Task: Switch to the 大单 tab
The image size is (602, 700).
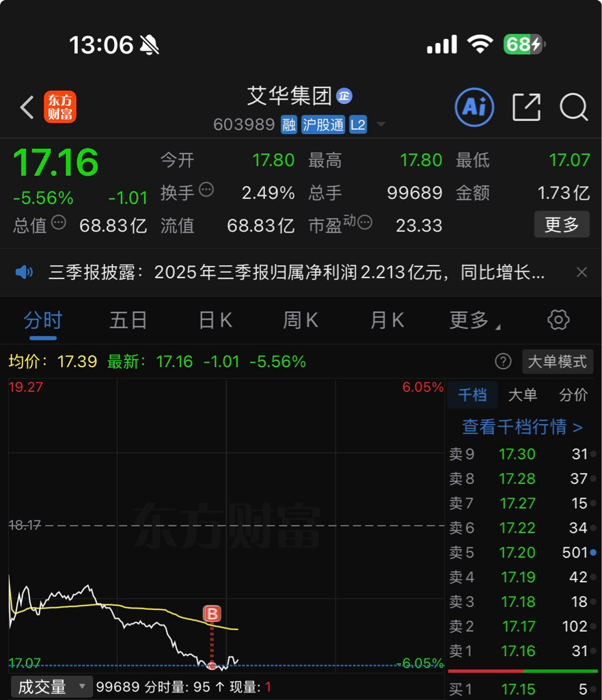Action: 523,394
